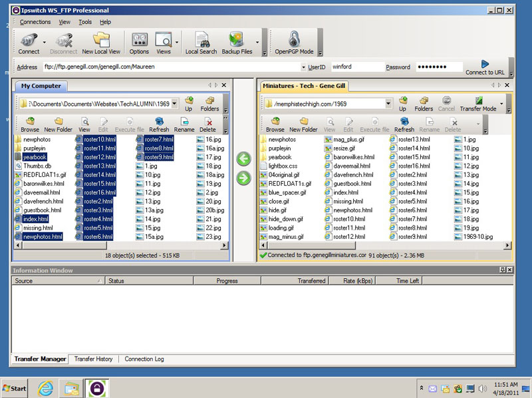Expand the Views dropdown arrow
Screen dimensions: 532x398
[177, 43]
